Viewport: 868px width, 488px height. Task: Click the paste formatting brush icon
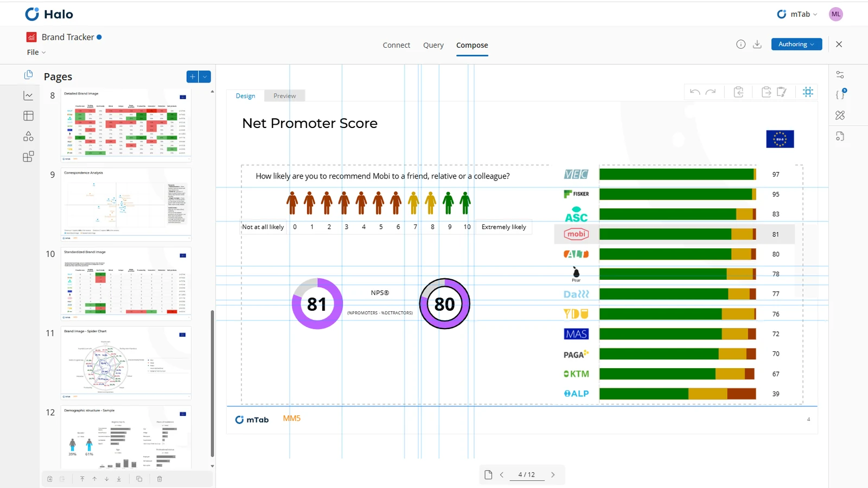point(782,92)
